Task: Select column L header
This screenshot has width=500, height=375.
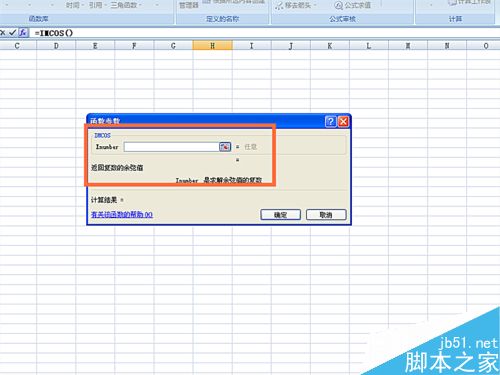Action: 369,46
